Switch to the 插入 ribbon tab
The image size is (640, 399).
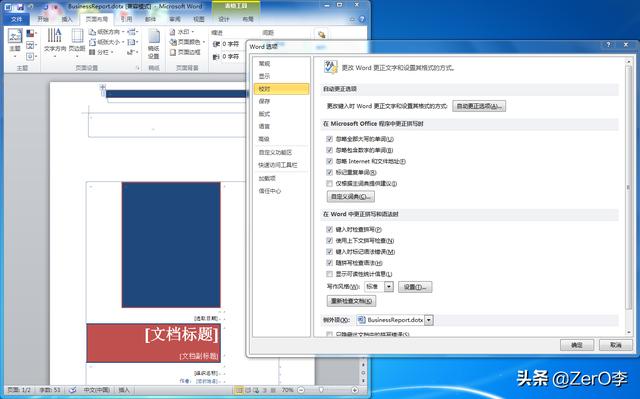click(x=67, y=19)
